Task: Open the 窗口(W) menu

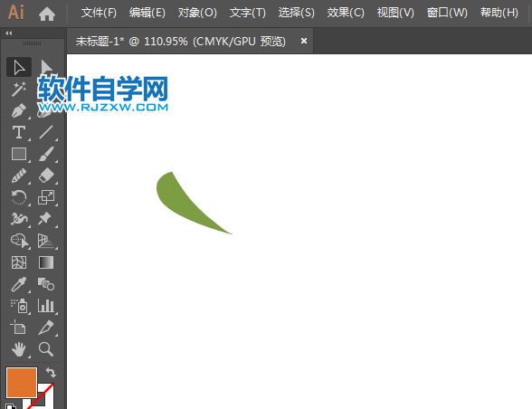Action: (x=447, y=13)
